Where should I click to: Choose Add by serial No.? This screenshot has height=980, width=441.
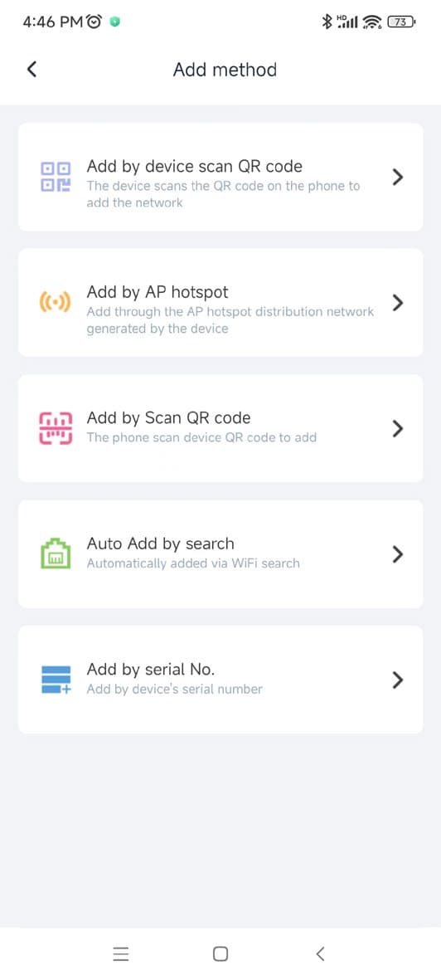tap(220, 680)
